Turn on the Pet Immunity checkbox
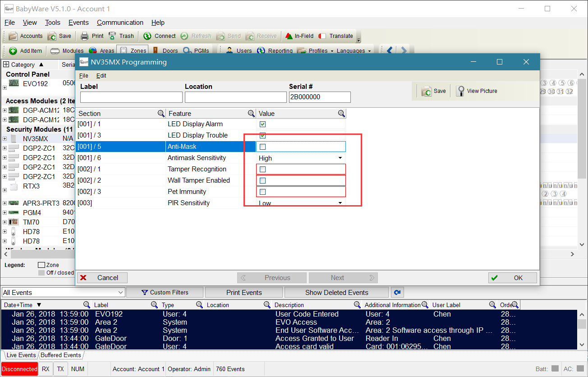 (263, 192)
